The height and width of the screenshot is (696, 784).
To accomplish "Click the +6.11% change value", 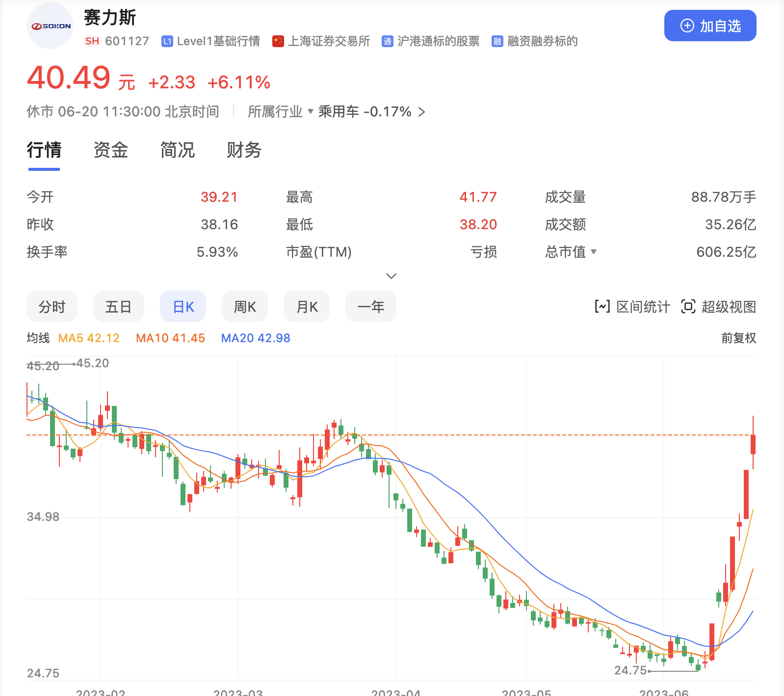I will click(x=239, y=82).
